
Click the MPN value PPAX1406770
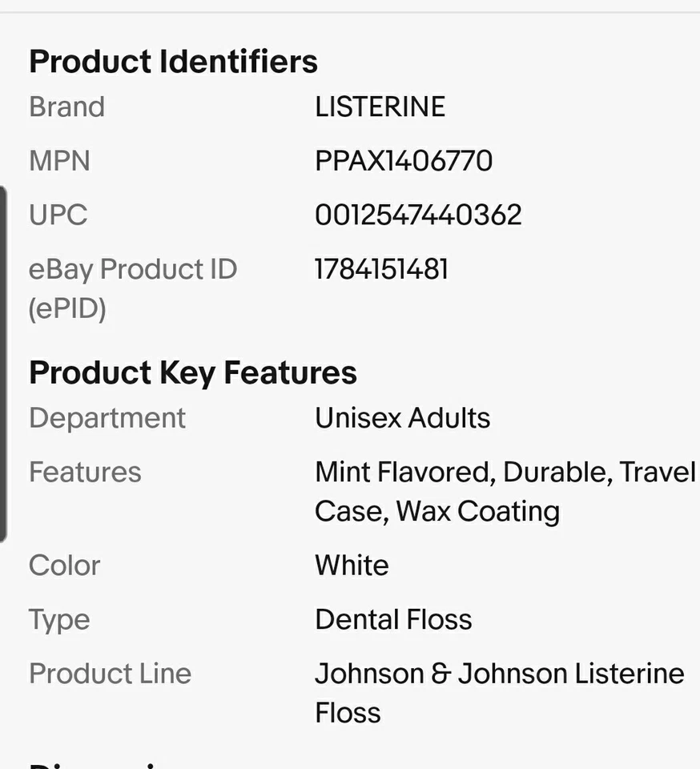tap(404, 160)
